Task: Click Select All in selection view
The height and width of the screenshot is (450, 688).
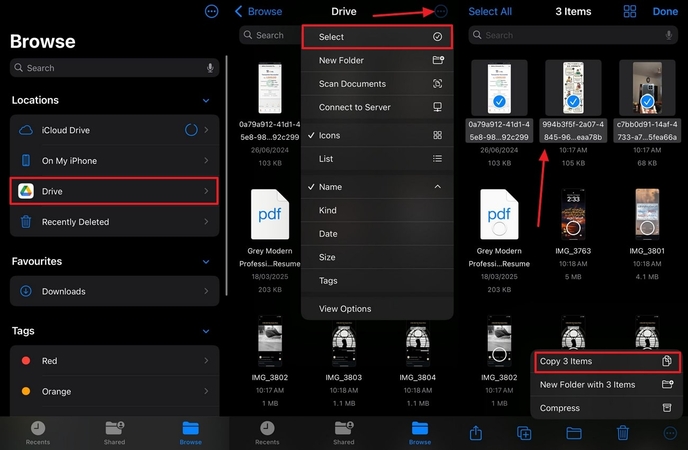Action: [490, 11]
